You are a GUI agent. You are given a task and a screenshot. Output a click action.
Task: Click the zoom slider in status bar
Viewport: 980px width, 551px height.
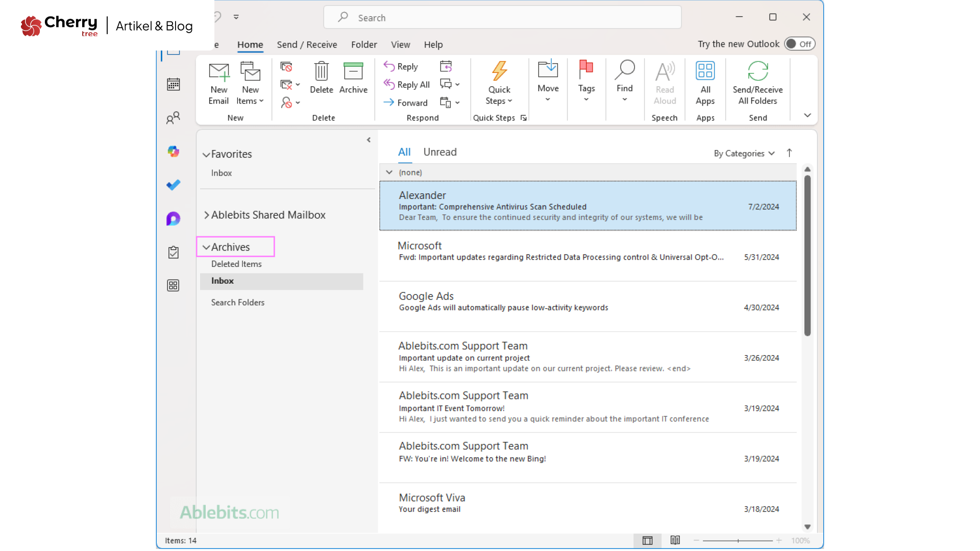pos(738,541)
